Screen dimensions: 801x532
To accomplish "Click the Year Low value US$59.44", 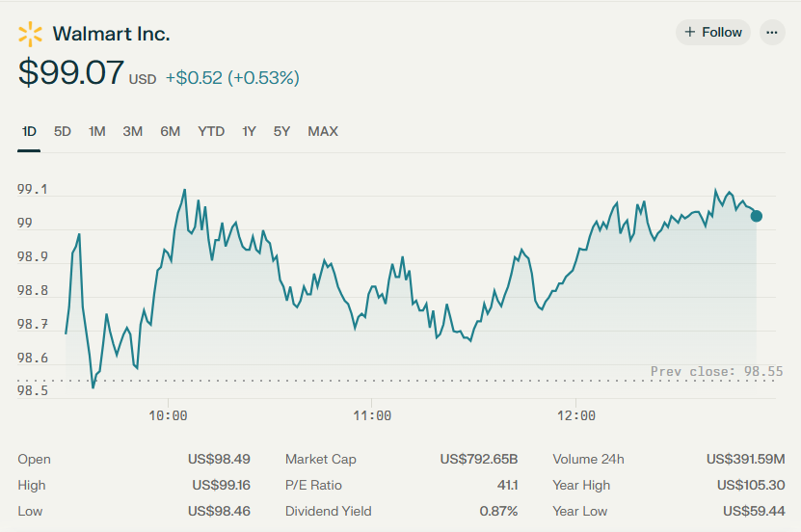I will pyautogui.click(x=754, y=511).
